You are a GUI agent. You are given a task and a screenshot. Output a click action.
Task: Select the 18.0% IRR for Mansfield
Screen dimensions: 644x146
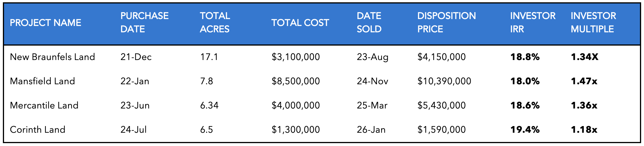[x=525, y=81]
